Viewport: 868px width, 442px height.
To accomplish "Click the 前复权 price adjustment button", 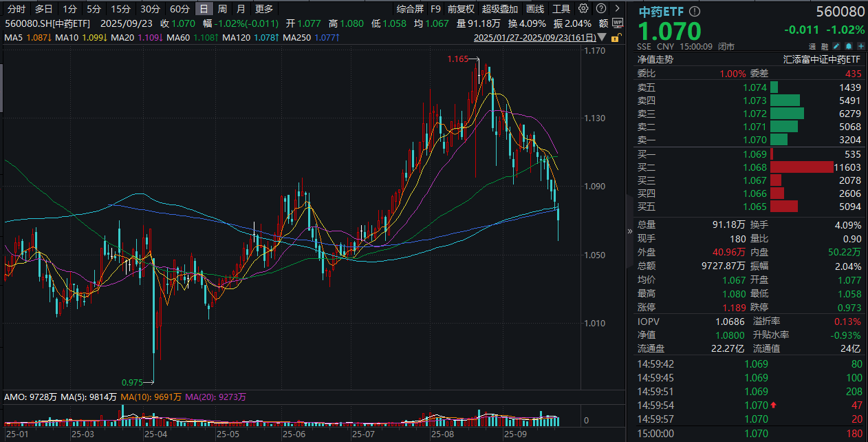I will [x=461, y=9].
